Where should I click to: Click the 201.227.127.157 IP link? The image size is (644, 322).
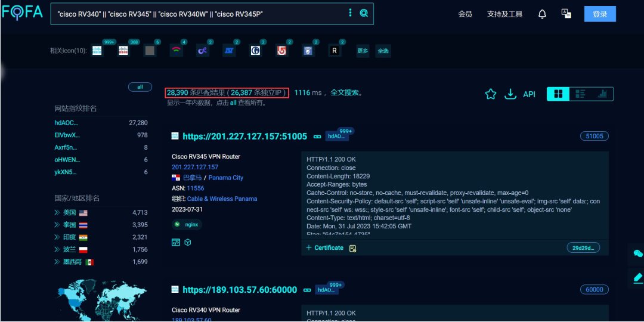click(x=195, y=167)
